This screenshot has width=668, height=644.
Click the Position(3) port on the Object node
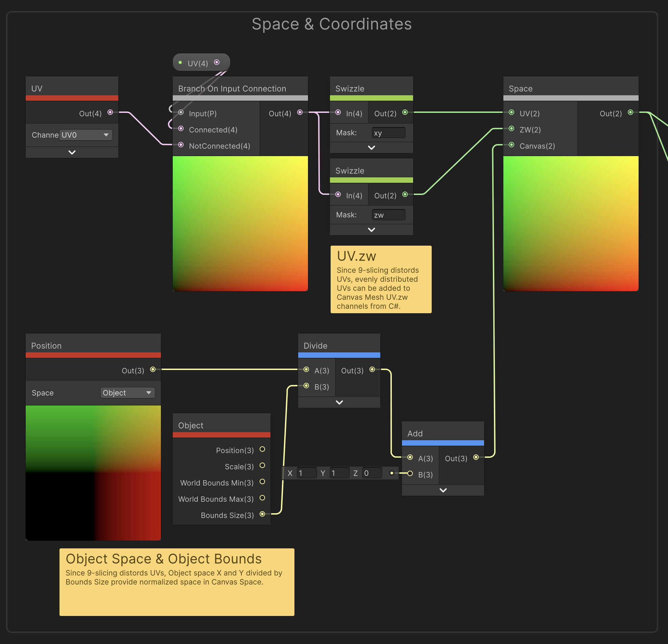pos(262,449)
